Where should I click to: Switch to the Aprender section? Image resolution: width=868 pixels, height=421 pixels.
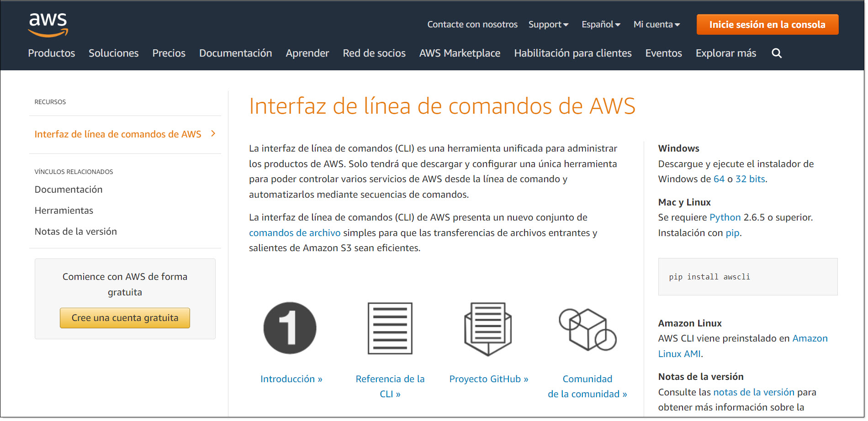307,53
